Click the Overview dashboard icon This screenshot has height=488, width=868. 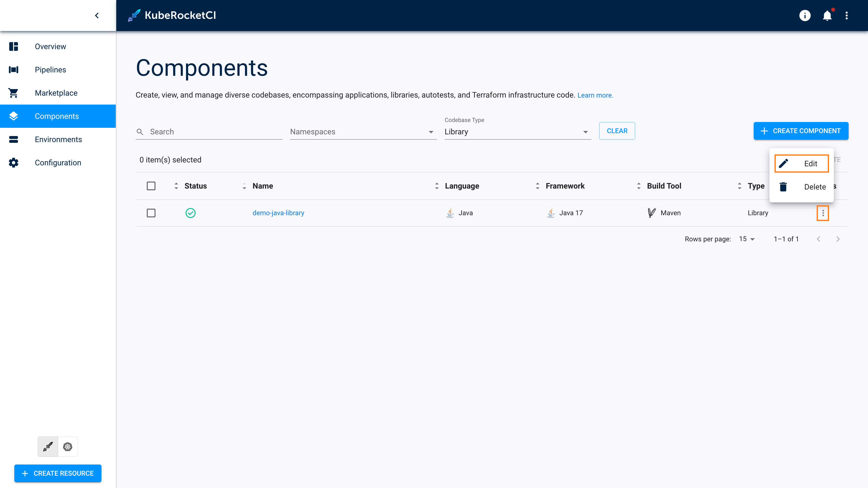pyautogui.click(x=14, y=46)
